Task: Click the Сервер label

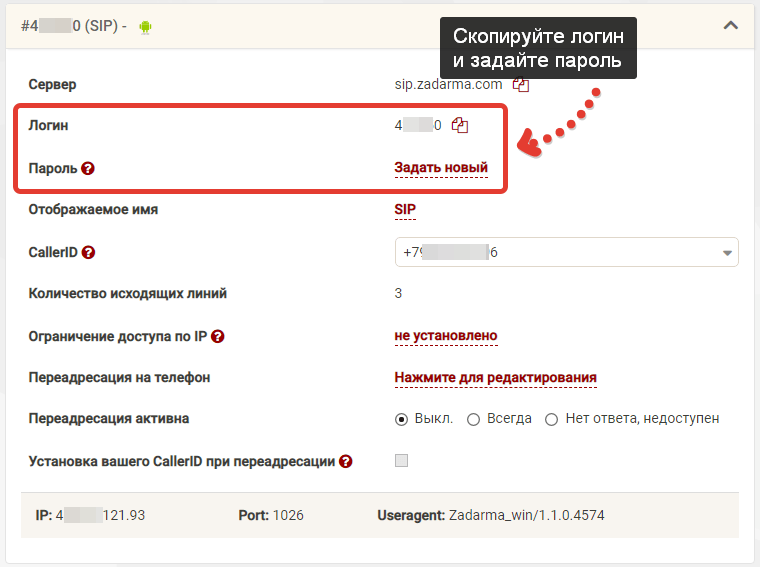Action: coord(52,84)
